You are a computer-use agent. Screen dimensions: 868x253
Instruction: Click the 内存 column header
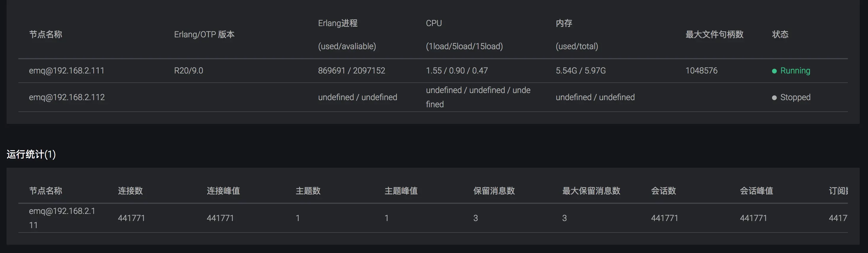564,23
